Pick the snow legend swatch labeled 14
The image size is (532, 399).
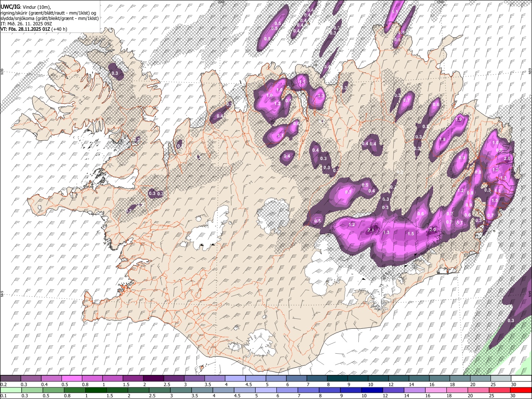click(419, 378)
